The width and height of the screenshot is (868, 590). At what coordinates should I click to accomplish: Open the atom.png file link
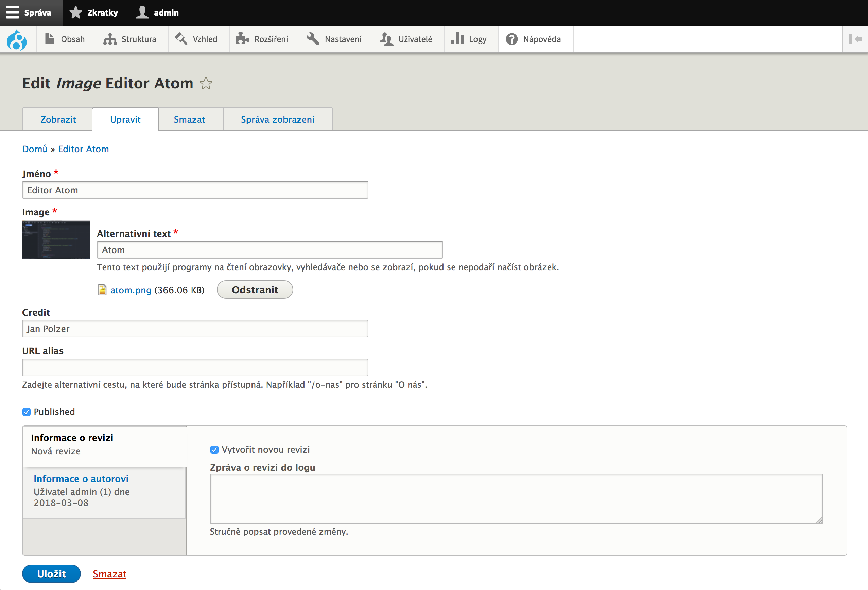click(x=131, y=290)
